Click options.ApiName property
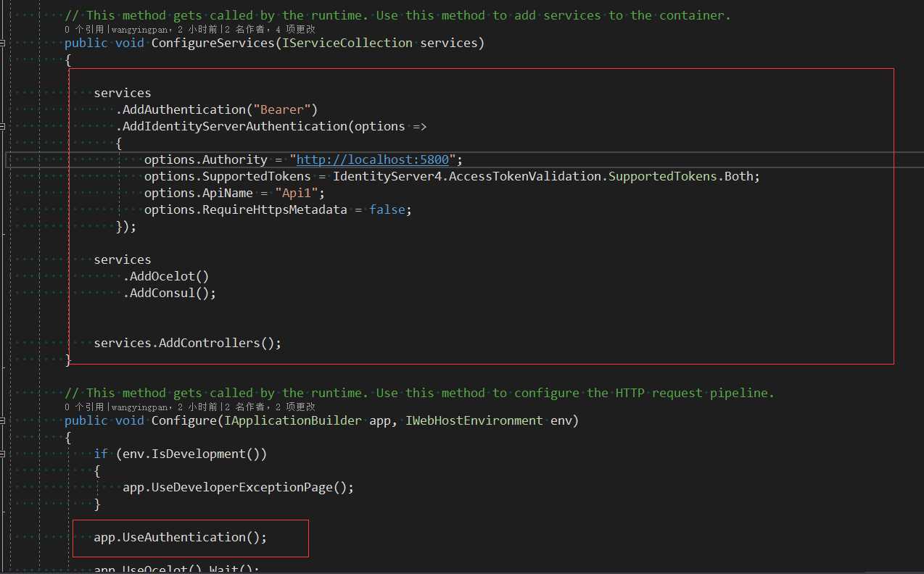Image resolution: width=924 pixels, height=574 pixels. [198, 193]
